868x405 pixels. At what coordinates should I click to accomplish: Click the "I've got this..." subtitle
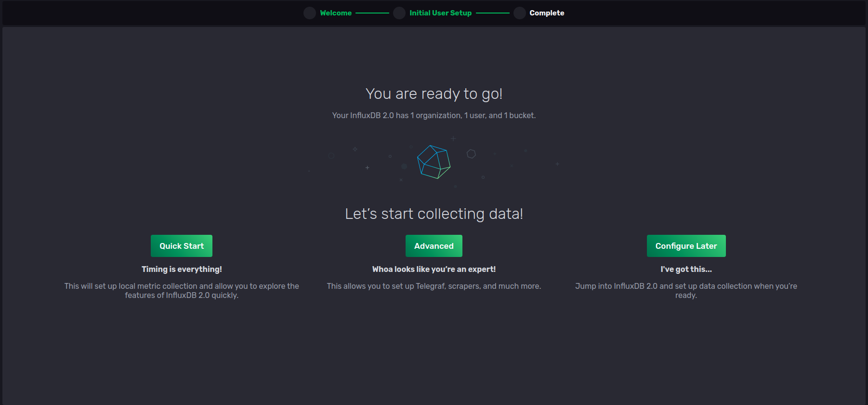686,269
